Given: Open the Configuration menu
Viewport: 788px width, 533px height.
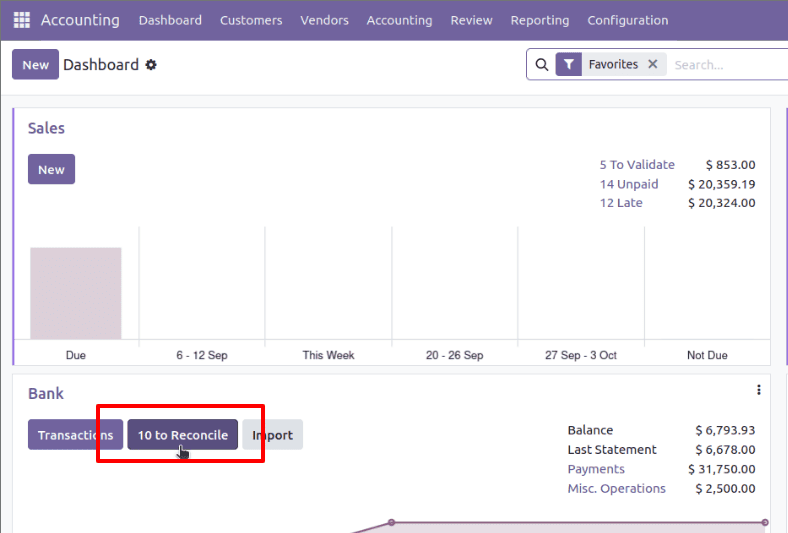Looking at the screenshot, I should (628, 20).
